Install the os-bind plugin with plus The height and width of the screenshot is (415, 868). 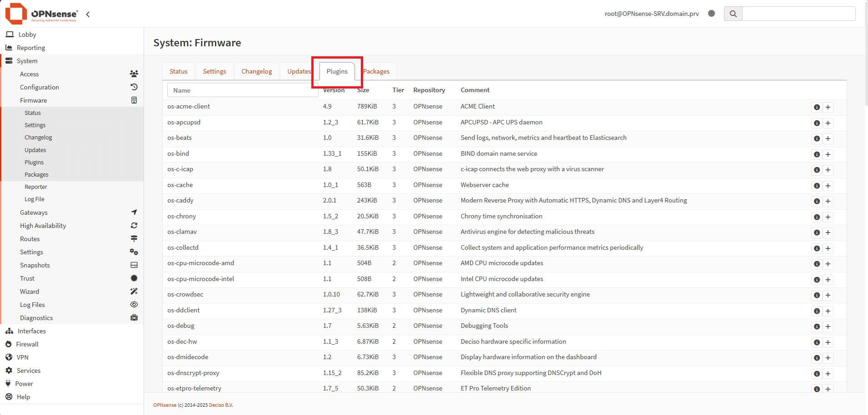(828, 154)
